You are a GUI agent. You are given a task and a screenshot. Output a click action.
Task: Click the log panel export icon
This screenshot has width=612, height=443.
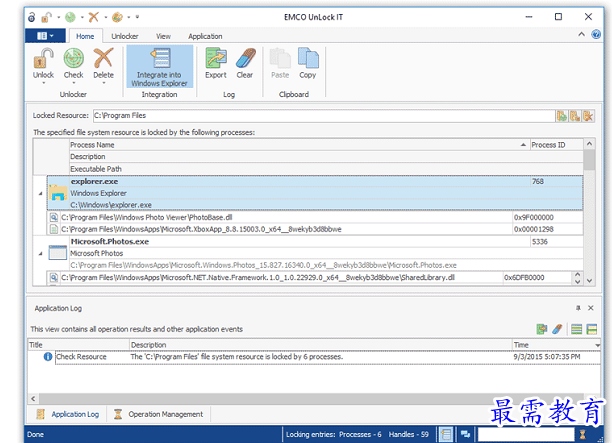click(542, 329)
